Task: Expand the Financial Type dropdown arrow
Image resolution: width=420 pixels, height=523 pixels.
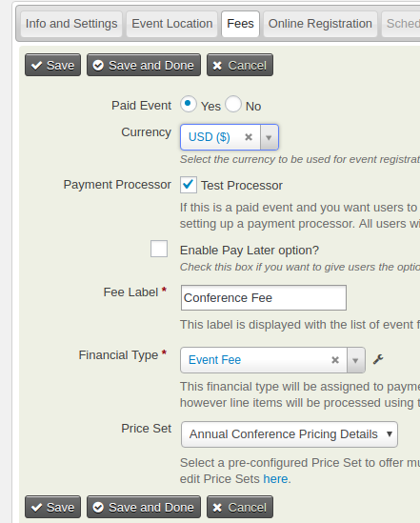Action: click(355, 360)
